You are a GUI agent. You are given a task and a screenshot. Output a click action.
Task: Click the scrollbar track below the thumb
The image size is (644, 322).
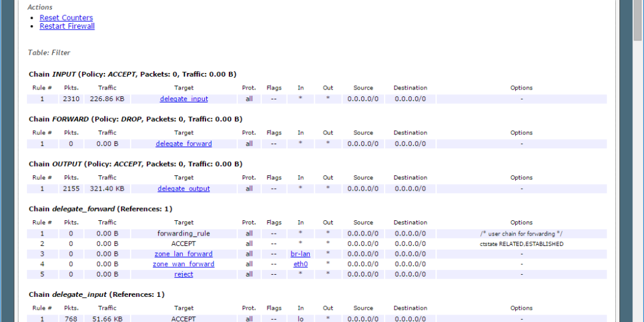coord(638,184)
